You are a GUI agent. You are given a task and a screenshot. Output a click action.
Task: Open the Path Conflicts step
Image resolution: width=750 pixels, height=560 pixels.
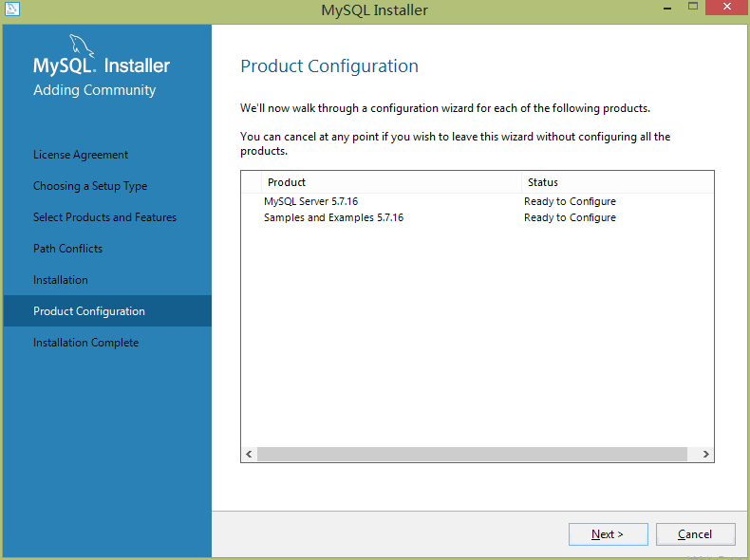(x=67, y=249)
